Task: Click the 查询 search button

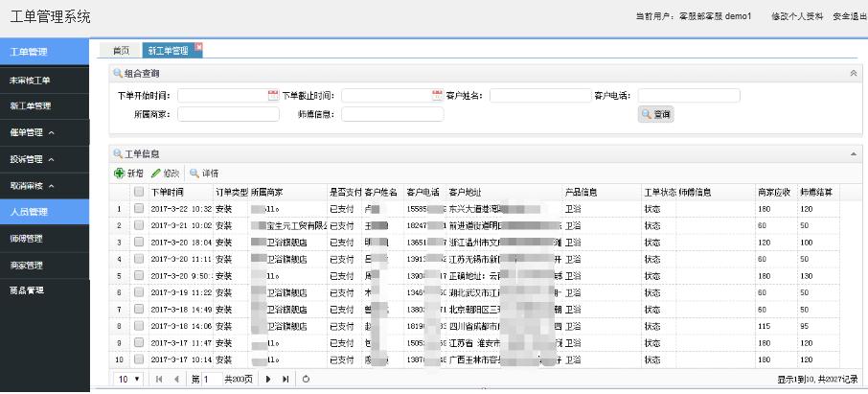Action: point(656,115)
